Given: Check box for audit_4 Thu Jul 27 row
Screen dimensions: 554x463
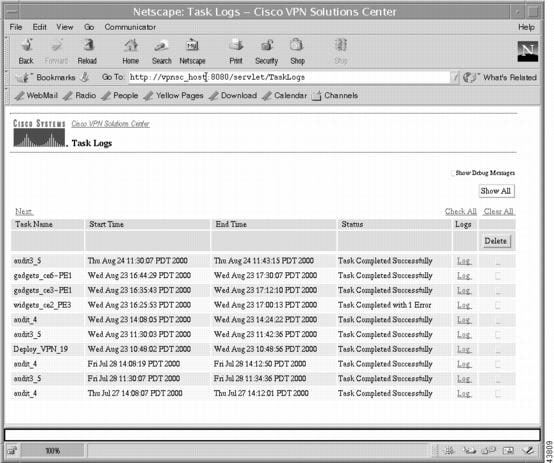Looking at the screenshot, I should tap(498, 393).
